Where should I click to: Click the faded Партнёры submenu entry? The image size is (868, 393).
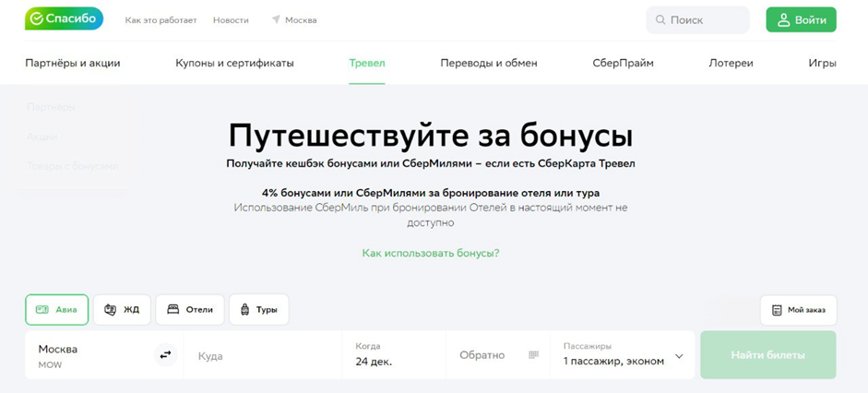pyautogui.click(x=51, y=107)
